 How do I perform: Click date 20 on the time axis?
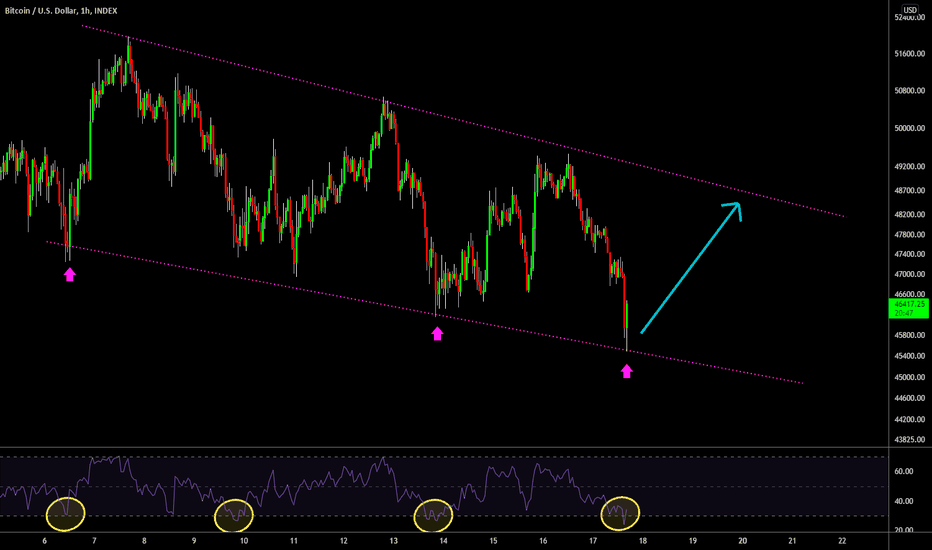(x=742, y=541)
